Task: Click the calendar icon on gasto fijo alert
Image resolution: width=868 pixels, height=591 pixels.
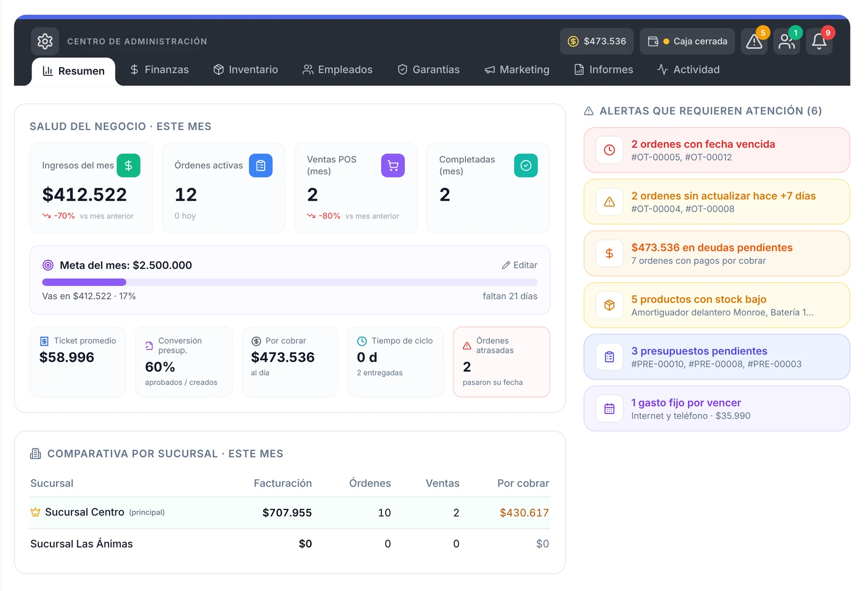Action: (x=610, y=409)
